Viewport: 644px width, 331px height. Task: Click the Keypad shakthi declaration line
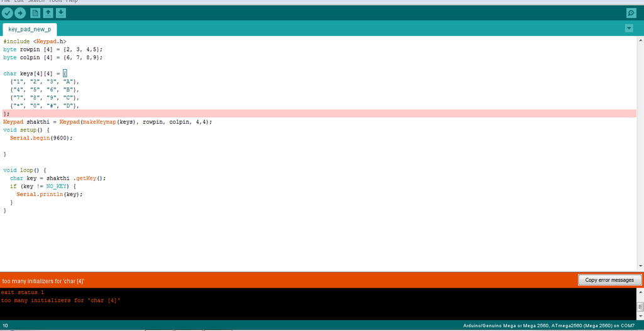pos(107,122)
